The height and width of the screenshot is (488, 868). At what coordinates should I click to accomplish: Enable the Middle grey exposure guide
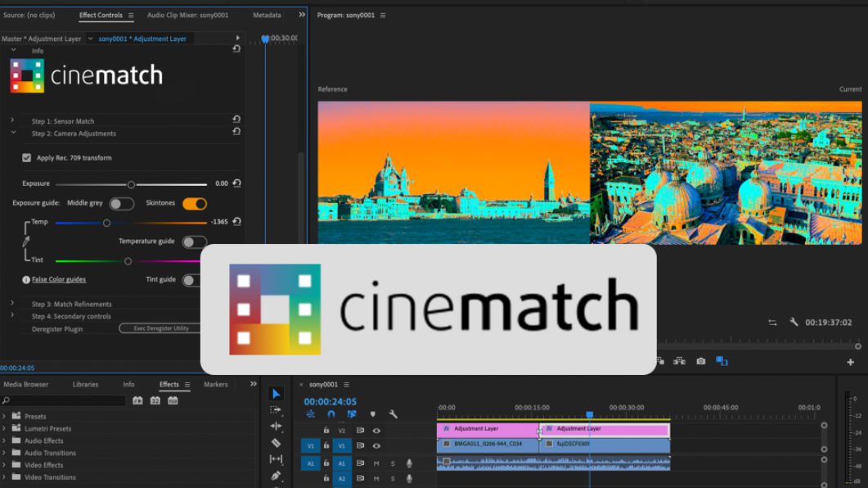coord(121,204)
